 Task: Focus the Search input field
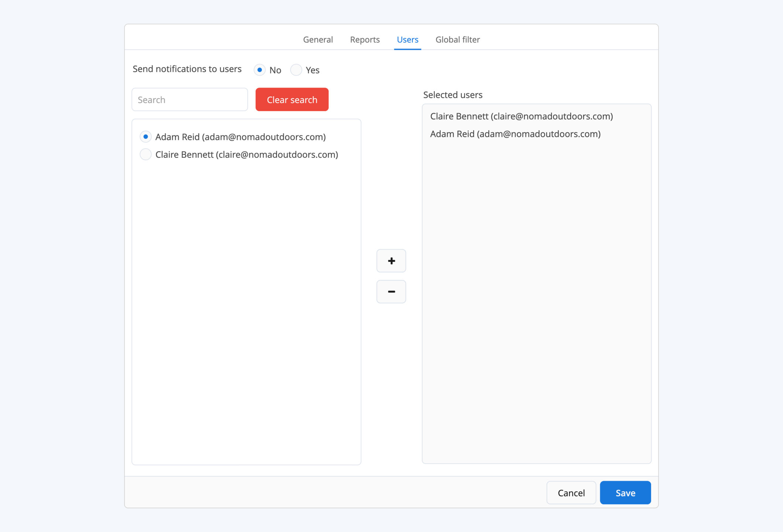[x=190, y=99]
